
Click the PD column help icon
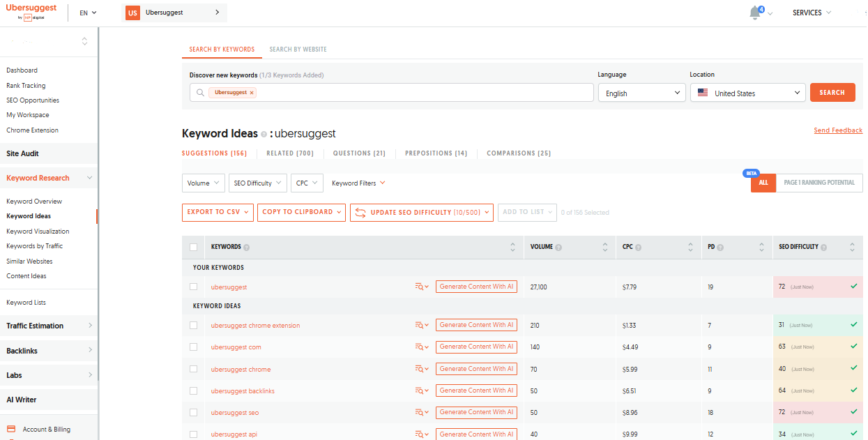(720, 247)
